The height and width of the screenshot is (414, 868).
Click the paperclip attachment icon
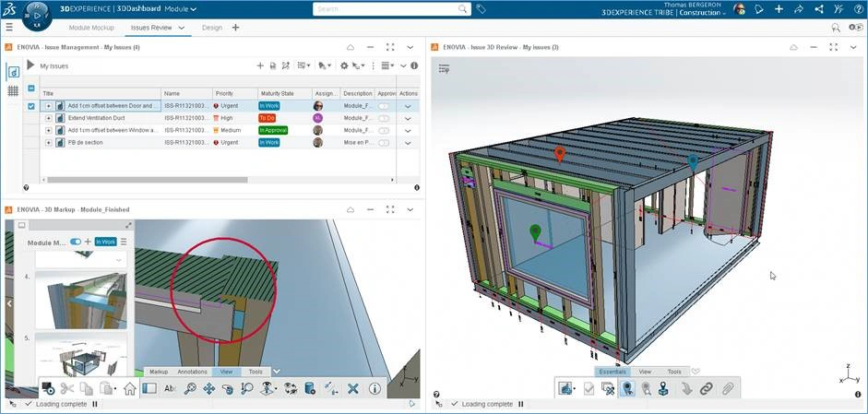click(x=728, y=388)
